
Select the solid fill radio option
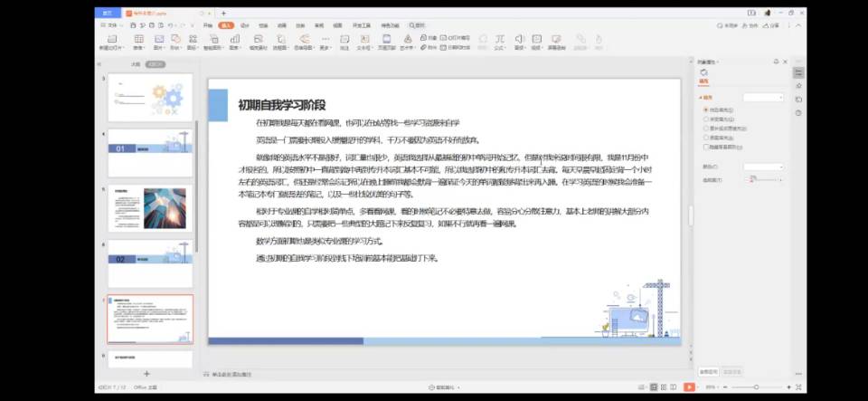coord(705,110)
